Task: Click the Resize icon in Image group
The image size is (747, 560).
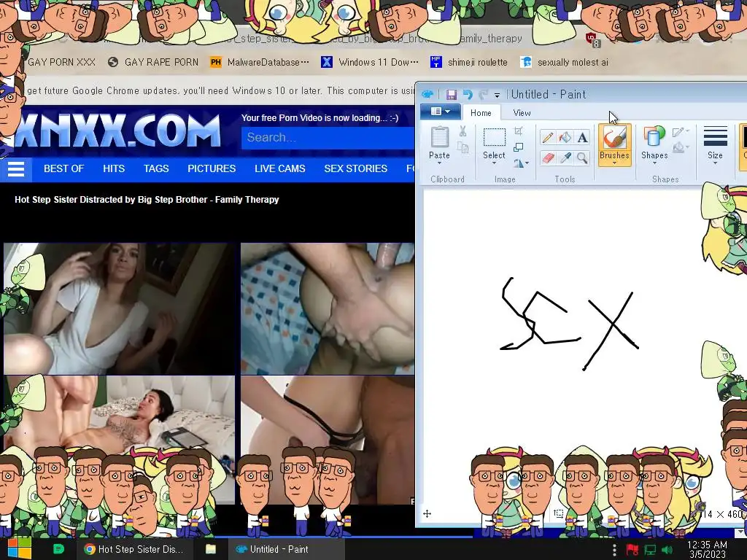Action: (x=519, y=147)
